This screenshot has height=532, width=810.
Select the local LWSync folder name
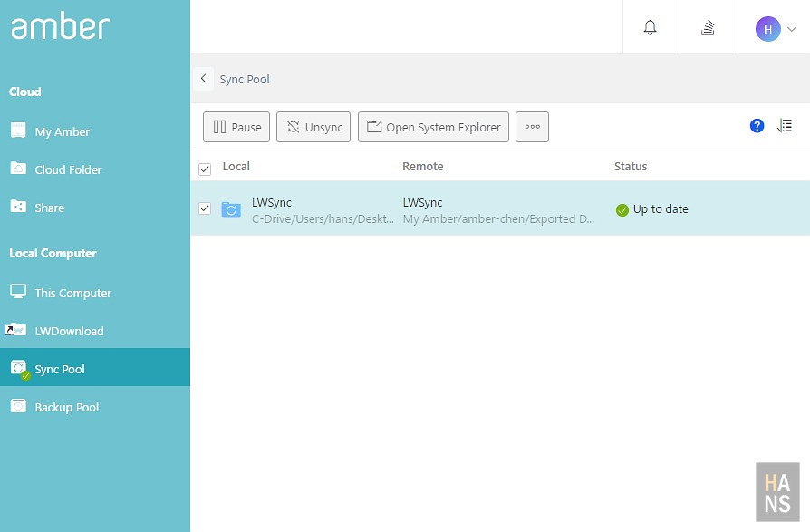click(272, 202)
